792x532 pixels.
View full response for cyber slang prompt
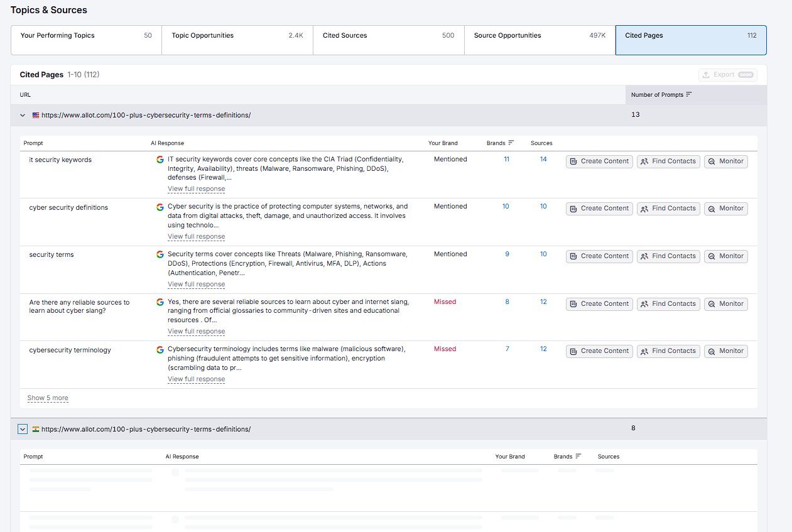tap(196, 332)
